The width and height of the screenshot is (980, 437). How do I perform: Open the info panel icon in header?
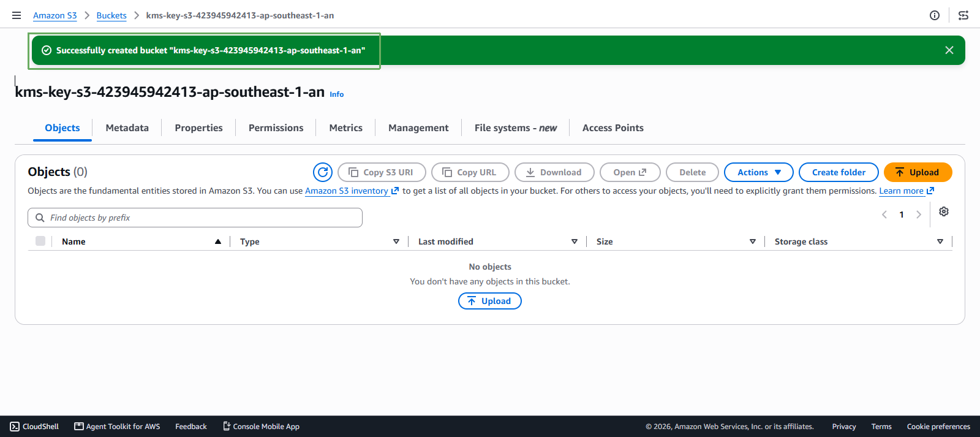click(x=935, y=15)
